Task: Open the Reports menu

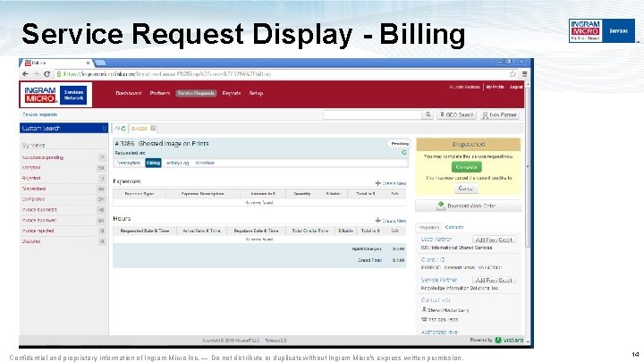Action: coord(232,93)
